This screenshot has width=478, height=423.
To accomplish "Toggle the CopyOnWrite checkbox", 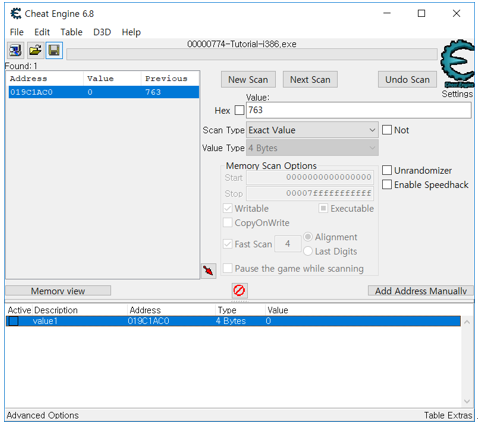I will [x=228, y=222].
